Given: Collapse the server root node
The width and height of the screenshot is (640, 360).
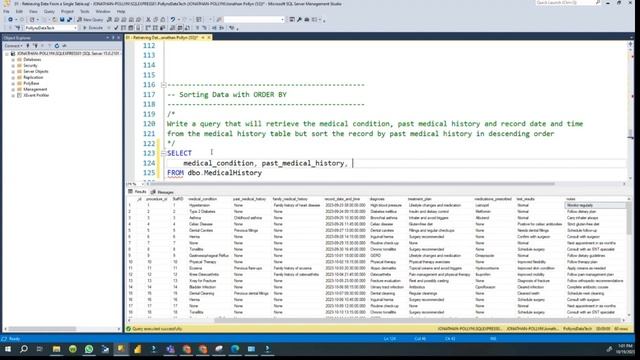Looking at the screenshot, I should pyautogui.click(x=7, y=53).
